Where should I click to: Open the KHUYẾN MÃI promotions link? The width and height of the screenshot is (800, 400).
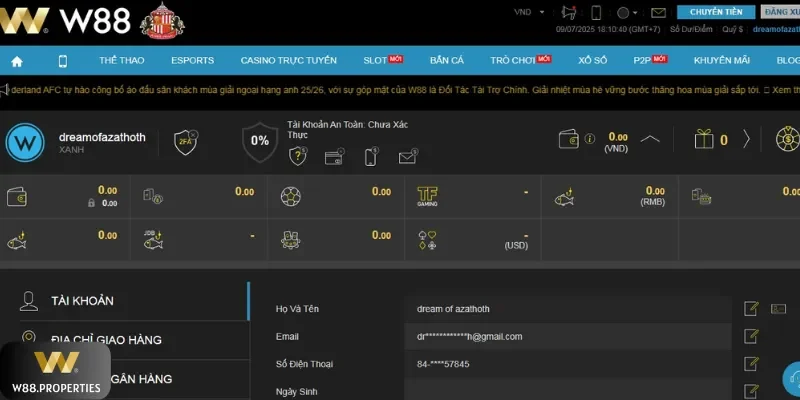point(721,60)
